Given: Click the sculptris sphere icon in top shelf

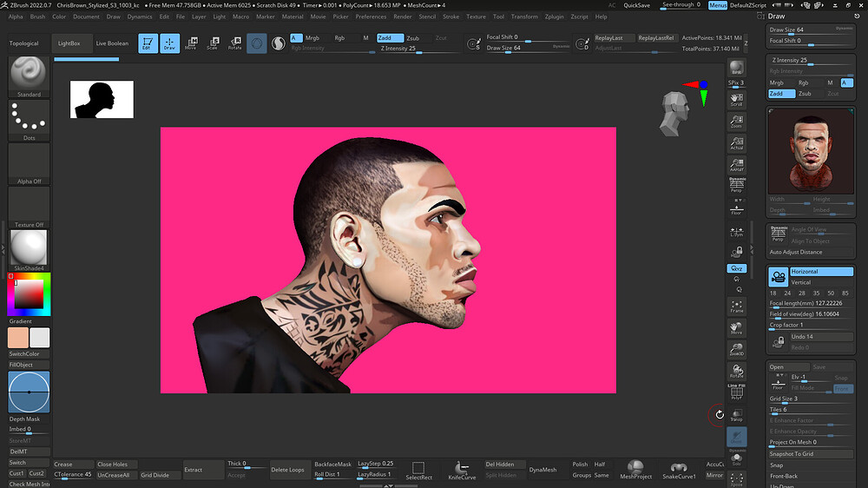Looking at the screenshot, I should pos(256,43).
